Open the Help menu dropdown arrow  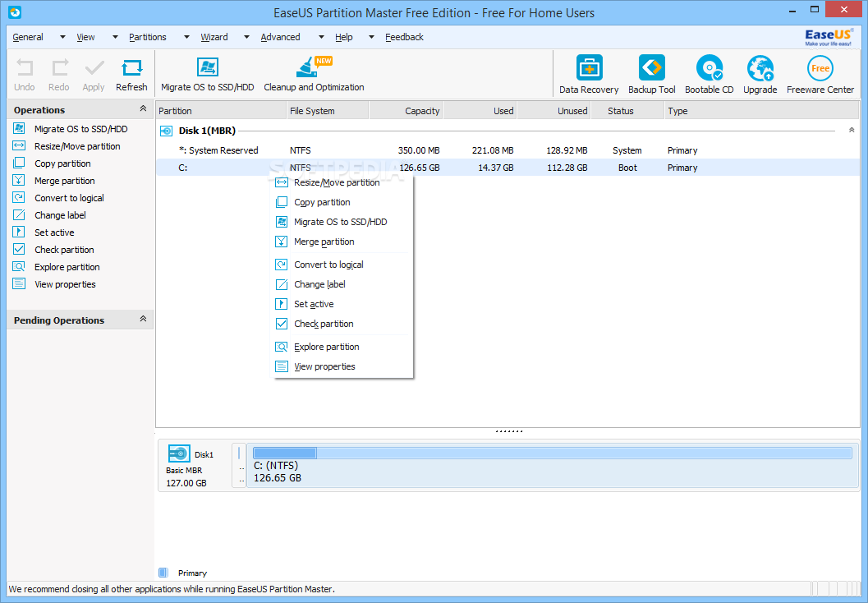click(371, 37)
